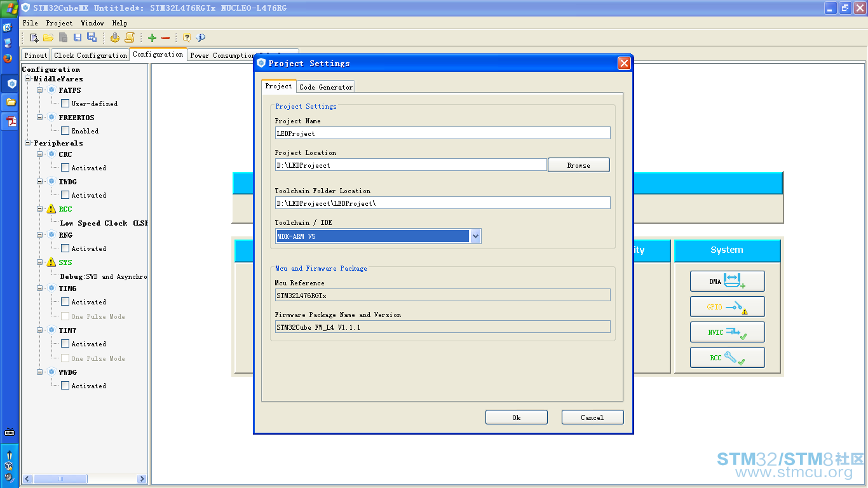Click the About info bubble toolbar icon
Viewport: 868px width, 488px height.
pos(201,37)
